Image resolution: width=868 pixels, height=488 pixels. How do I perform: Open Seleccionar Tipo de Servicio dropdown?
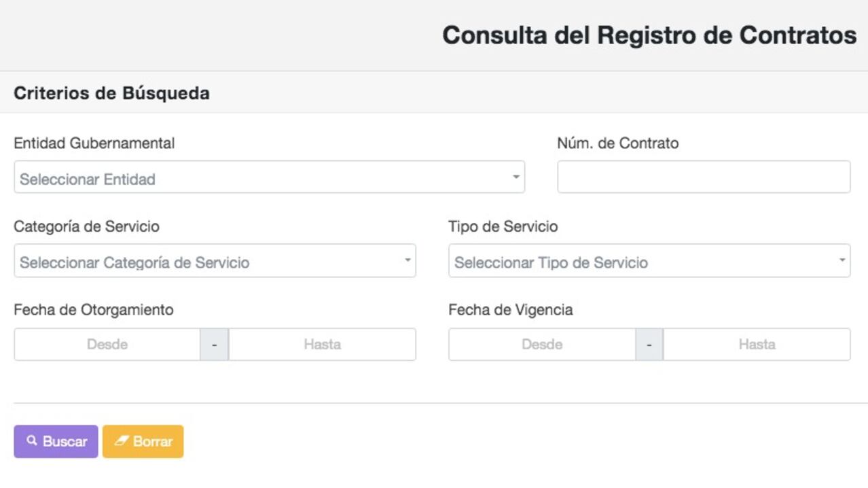click(638, 261)
